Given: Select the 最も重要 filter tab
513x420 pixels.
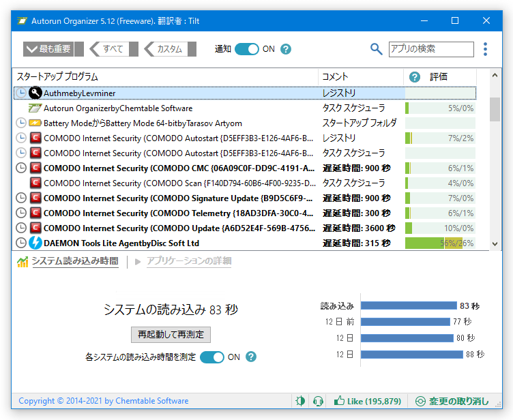Looking at the screenshot, I should coord(53,49).
